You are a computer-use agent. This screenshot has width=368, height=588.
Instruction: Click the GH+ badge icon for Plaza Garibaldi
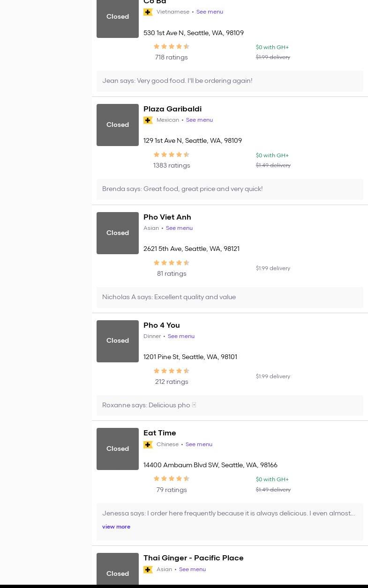tap(148, 120)
